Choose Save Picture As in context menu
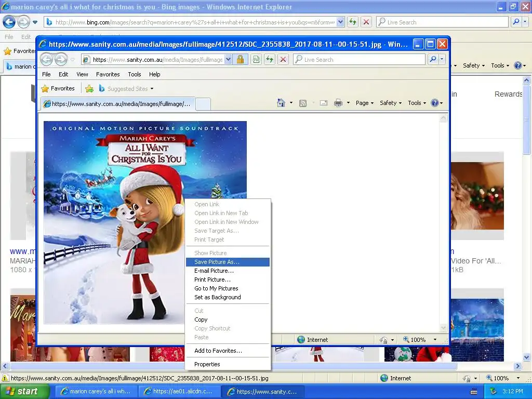532x399 pixels. (x=228, y=262)
